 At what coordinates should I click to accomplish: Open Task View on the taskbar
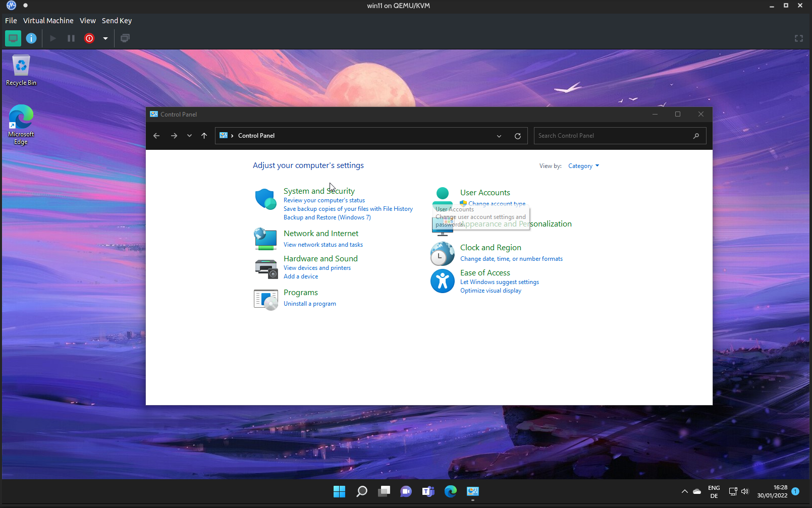pyautogui.click(x=384, y=491)
